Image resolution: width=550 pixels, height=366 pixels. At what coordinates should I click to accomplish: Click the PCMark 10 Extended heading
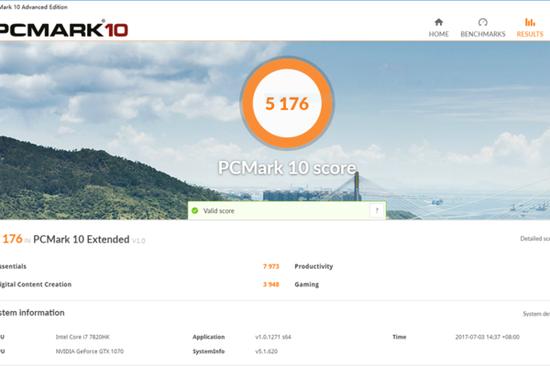point(81,239)
